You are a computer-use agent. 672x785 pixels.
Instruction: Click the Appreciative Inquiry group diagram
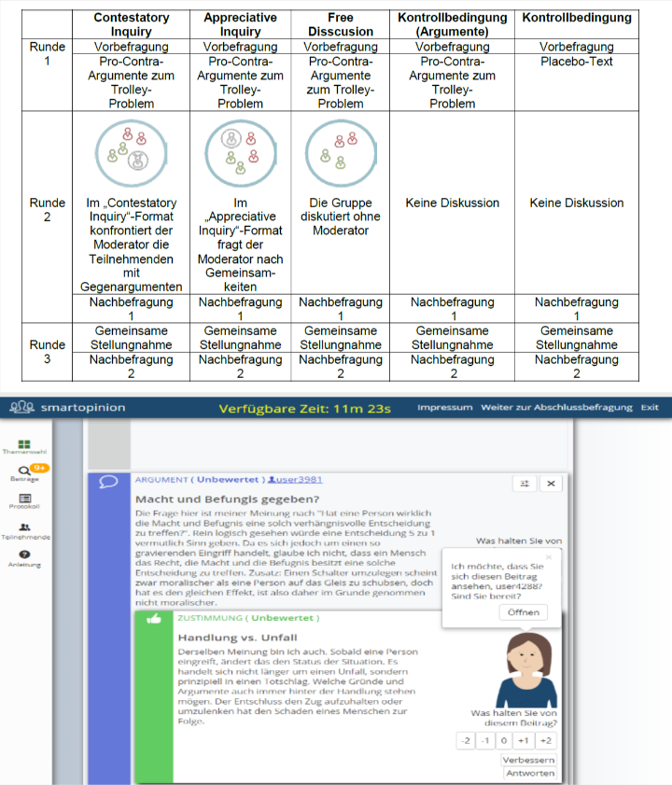pyautogui.click(x=241, y=153)
